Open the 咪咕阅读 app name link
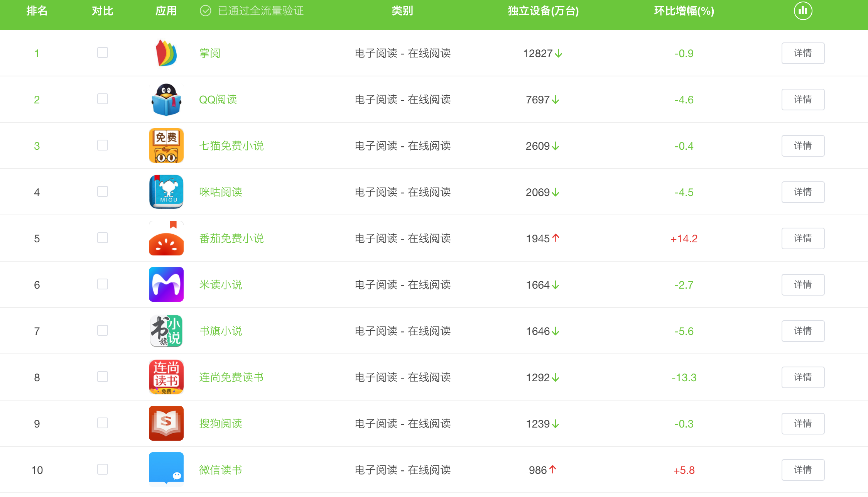868x497 pixels. click(221, 192)
